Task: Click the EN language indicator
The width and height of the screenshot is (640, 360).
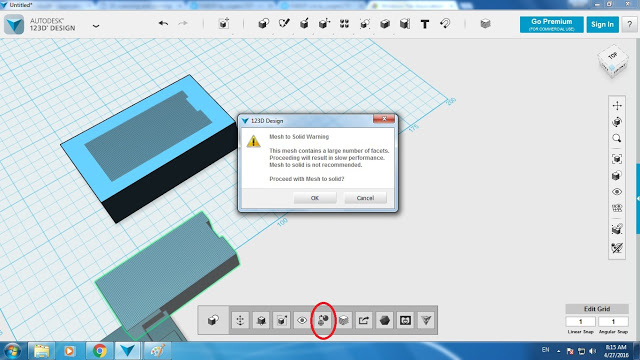Action: 545,350
